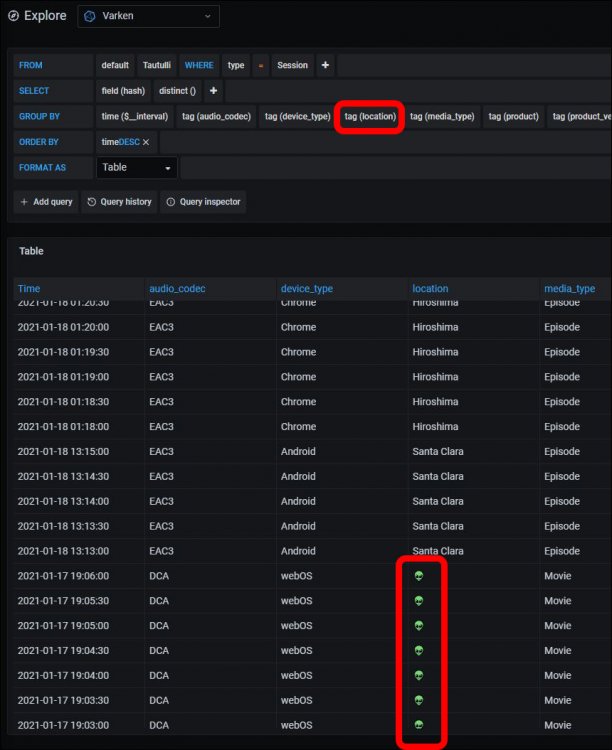
Task: Click the field (hash) selector
Action: (x=123, y=91)
